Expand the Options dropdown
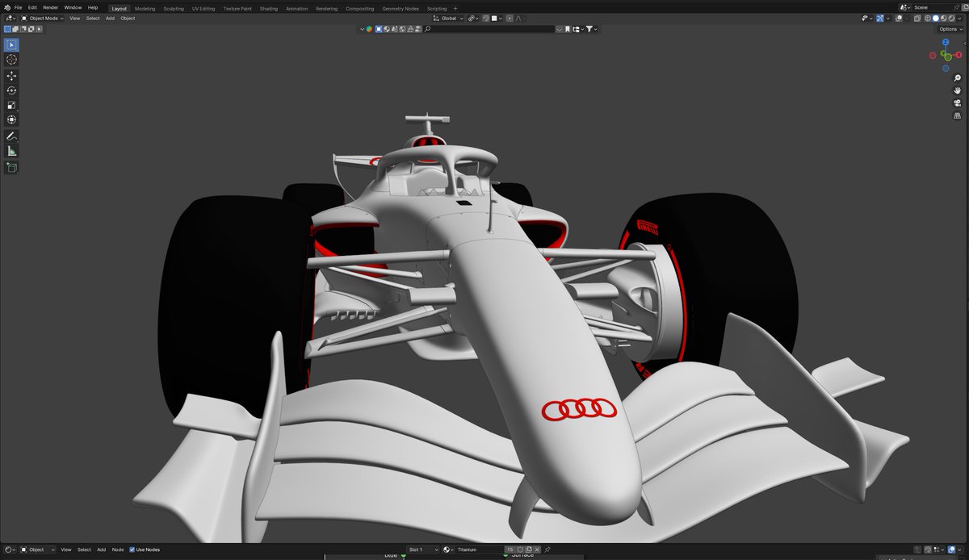 tap(950, 29)
